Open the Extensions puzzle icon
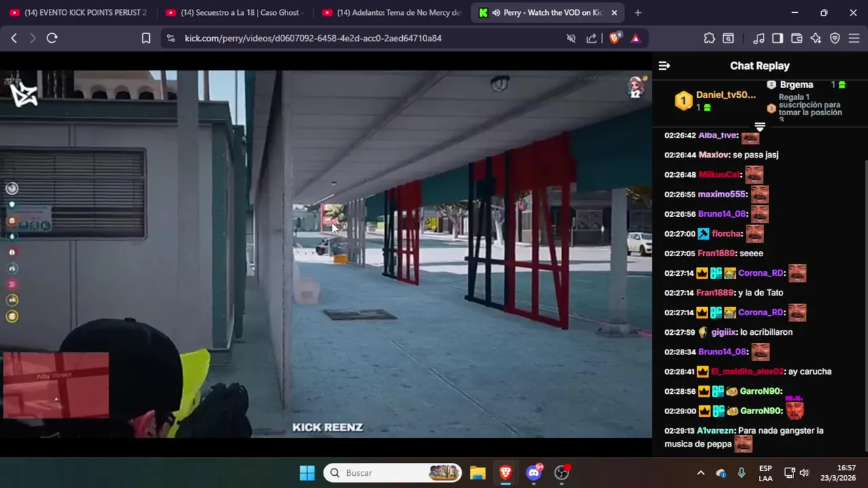Image resolution: width=868 pixels, height=488 pixels. [x=709, y=39]
